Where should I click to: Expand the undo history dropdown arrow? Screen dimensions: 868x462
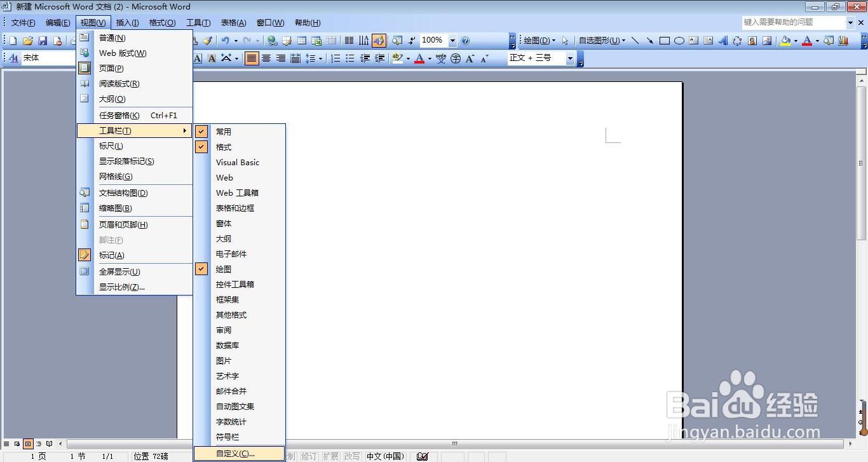236,41
